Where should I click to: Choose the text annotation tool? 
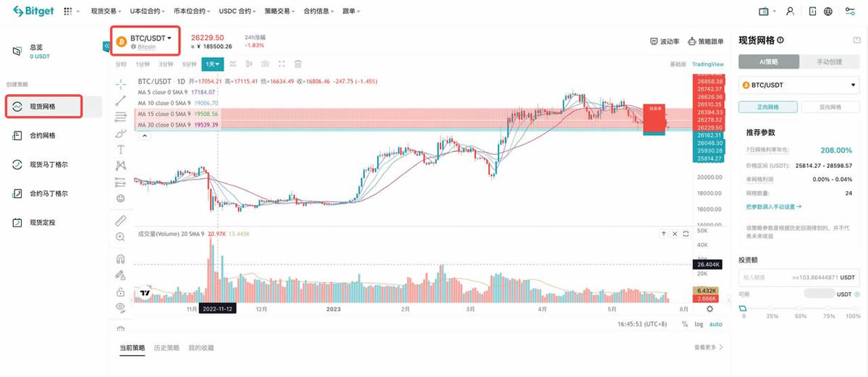(120, 149)
